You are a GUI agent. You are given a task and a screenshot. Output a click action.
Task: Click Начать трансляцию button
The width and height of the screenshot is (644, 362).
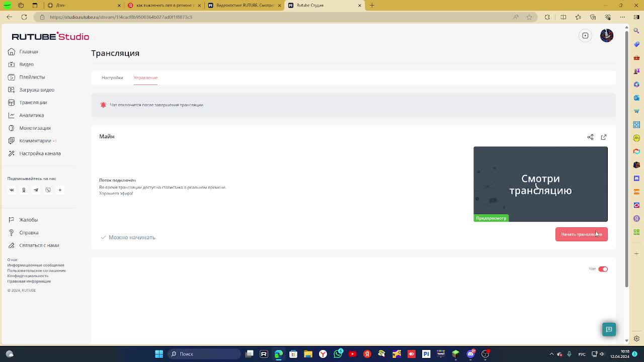coord(581,234)
